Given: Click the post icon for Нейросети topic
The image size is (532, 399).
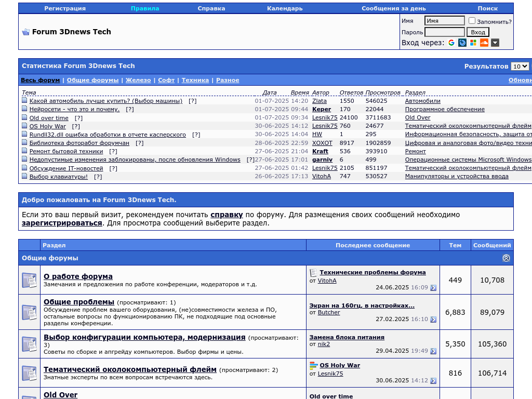Looking at the screenshot, I should (24, 109).
